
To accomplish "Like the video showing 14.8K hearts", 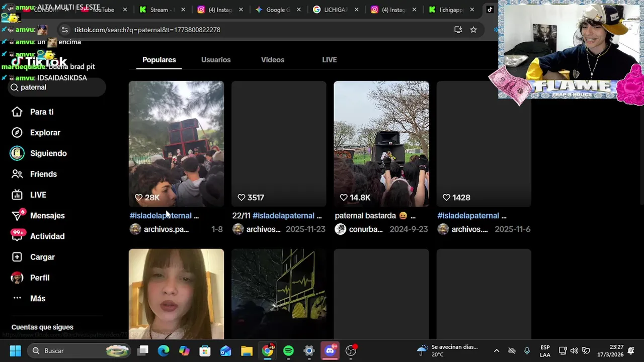I will 344,198.
